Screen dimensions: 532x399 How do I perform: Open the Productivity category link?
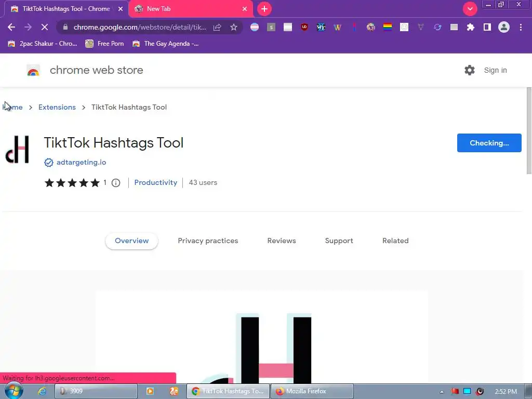pyautogui.click(x=156, y=182)
